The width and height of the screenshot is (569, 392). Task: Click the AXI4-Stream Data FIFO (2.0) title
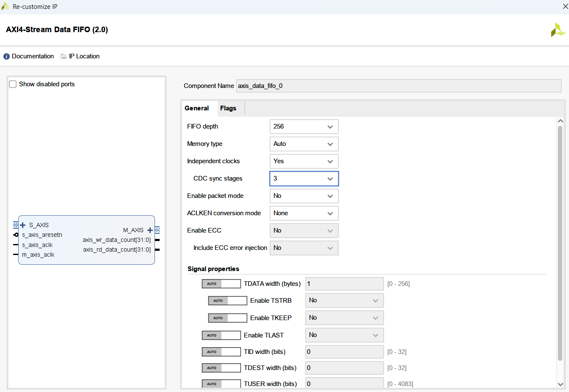coord(57,30)
